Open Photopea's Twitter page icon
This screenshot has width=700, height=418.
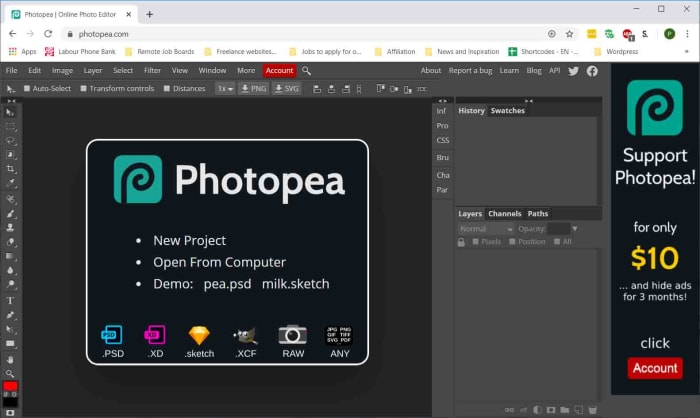pos(574,71)
